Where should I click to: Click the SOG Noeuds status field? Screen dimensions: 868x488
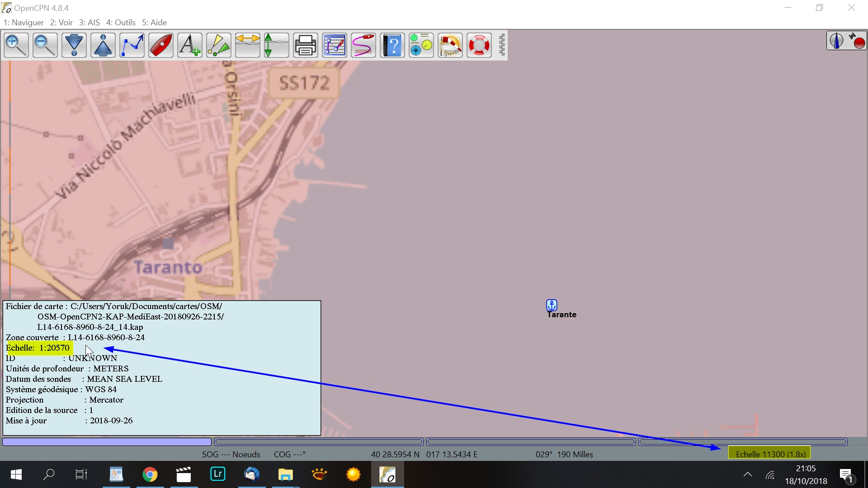tap(231, 455)
